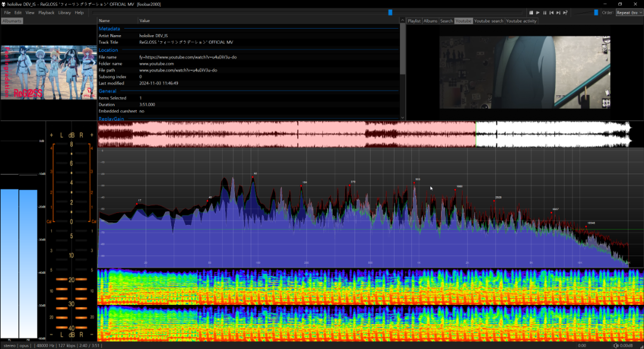Select the Items Selected row

point(248,98)
